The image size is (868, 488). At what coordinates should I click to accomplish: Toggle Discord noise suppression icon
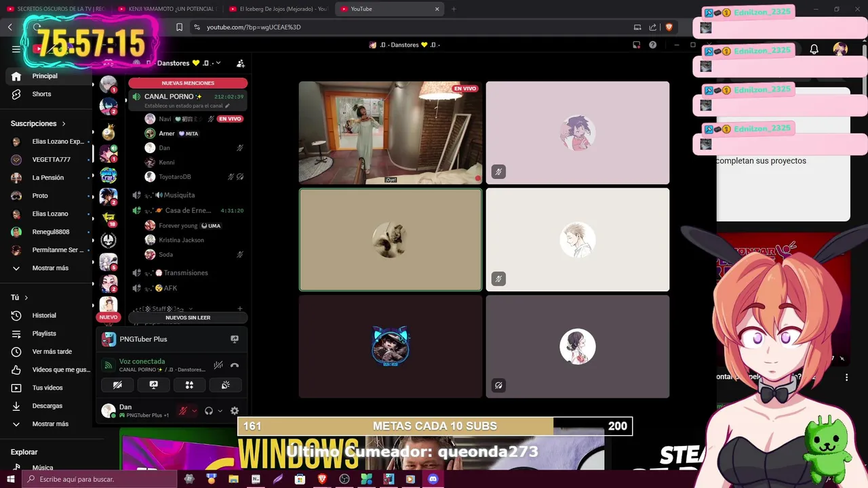coord(218,365)
